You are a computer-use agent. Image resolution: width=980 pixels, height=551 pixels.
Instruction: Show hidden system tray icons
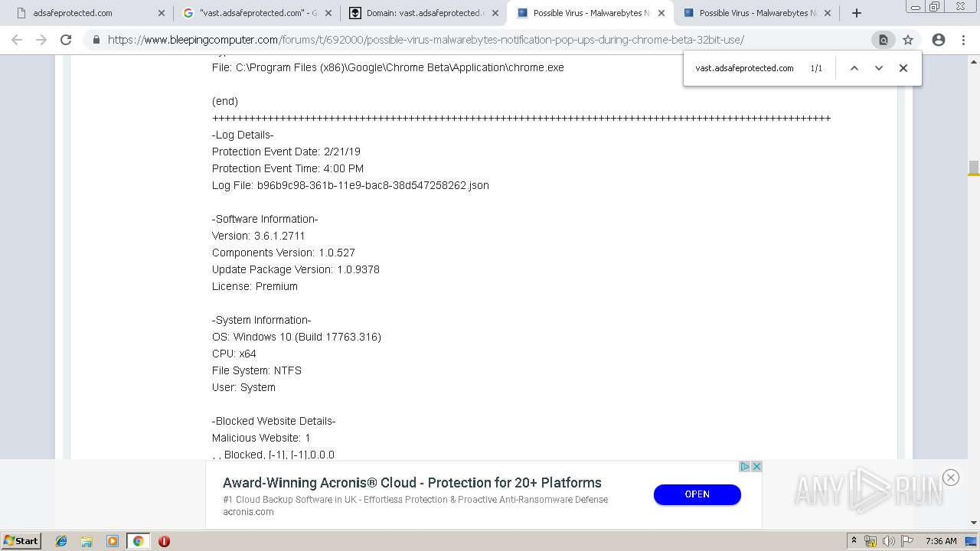pyautogui.click(x=854, y=541)
